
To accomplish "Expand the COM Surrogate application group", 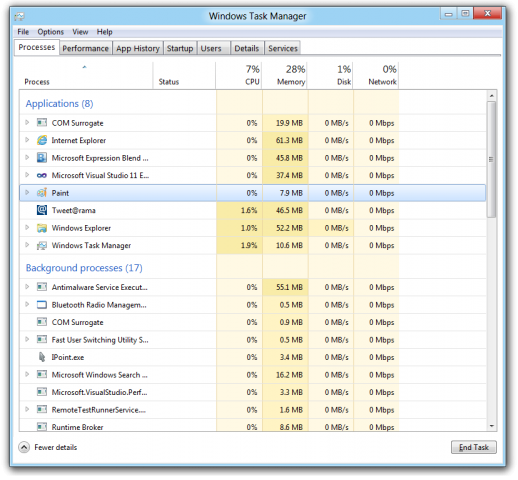I will click(x=27, y=122).
